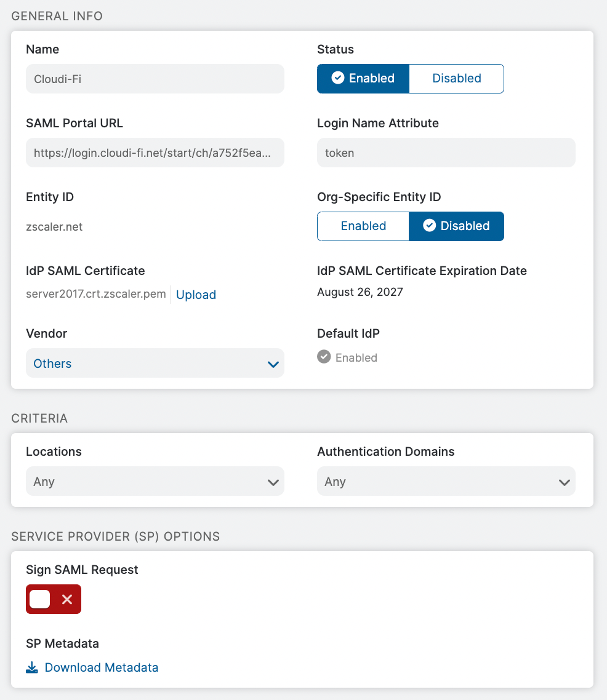This screenshot has width=607, height=700.
Task: Open the Locations dropdown set to Any
Action: (155, 481)
